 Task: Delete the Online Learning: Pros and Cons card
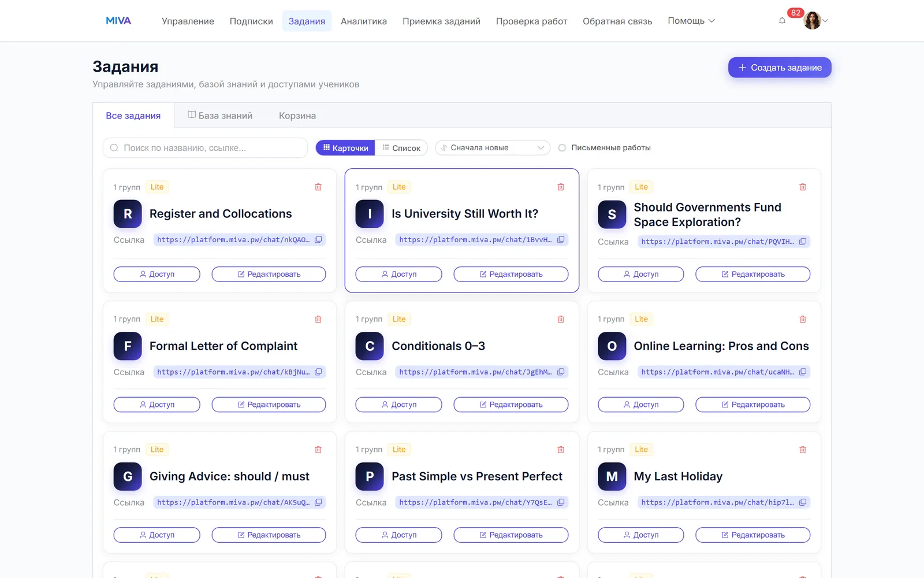[803, 319]
